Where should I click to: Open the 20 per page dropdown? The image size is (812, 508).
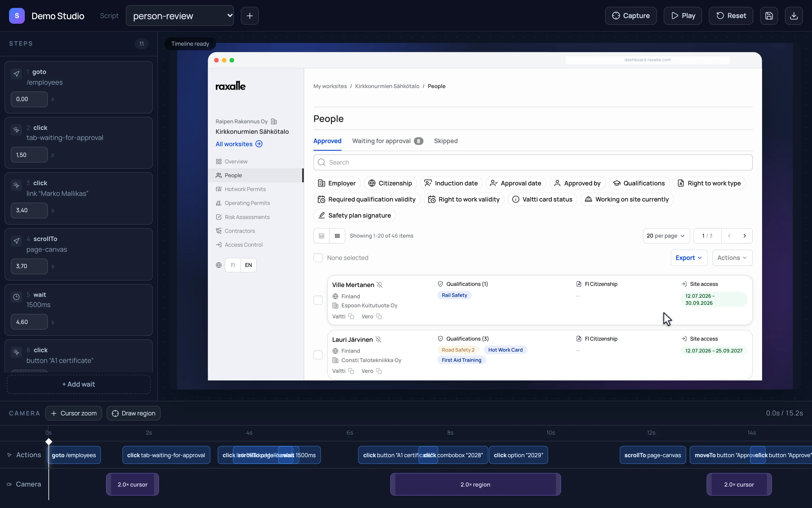click(x=666, y=236)
